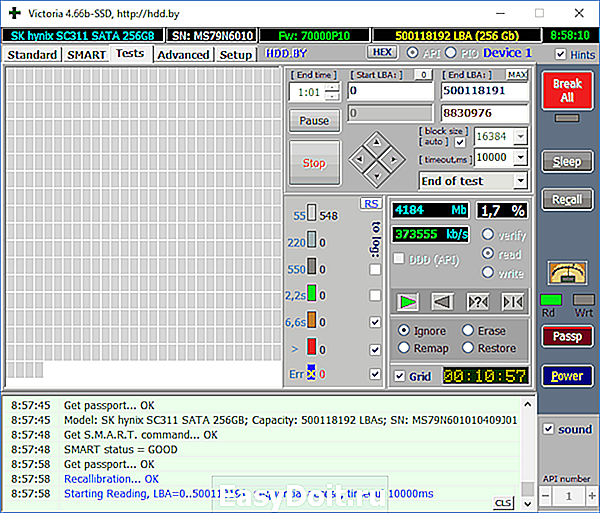Click the butterfly seek button
The image size is (600, 513).
point(513,302)
